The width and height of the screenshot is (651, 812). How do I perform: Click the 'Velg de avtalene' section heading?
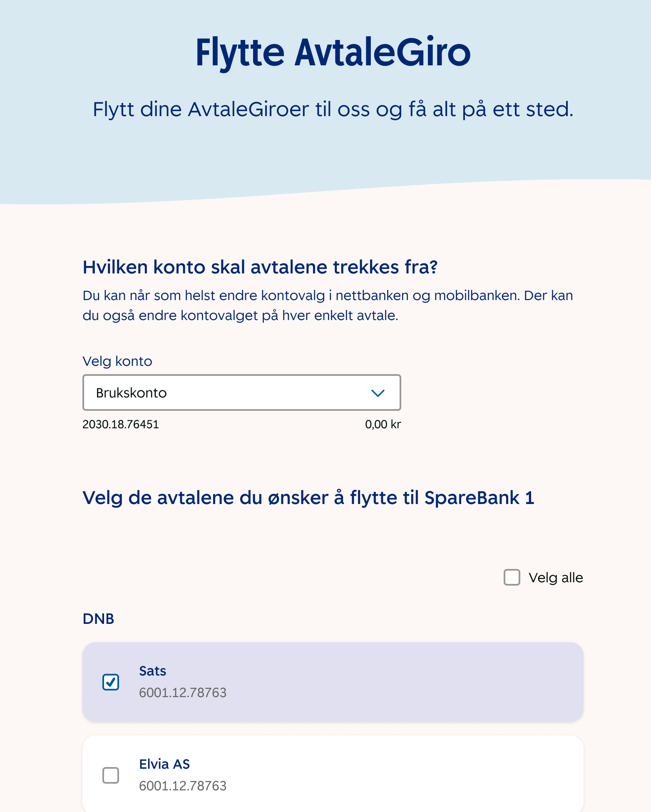tap(308, 498)
